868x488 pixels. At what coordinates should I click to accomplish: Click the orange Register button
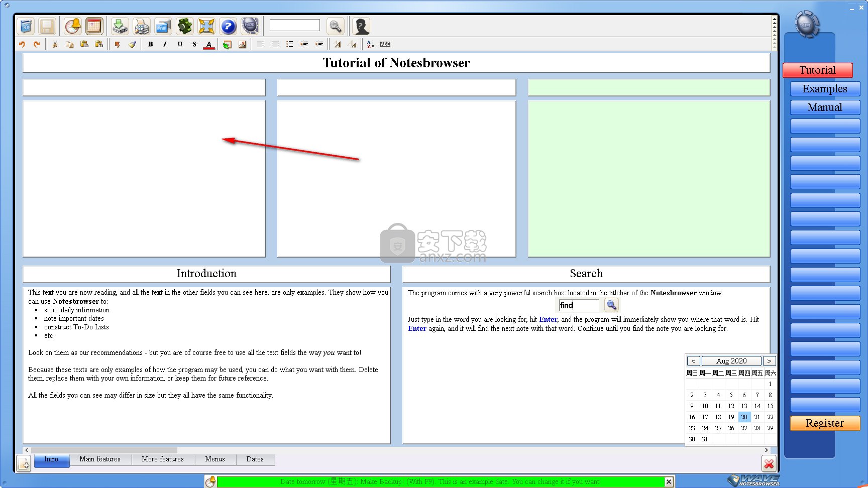pos(825,423)
